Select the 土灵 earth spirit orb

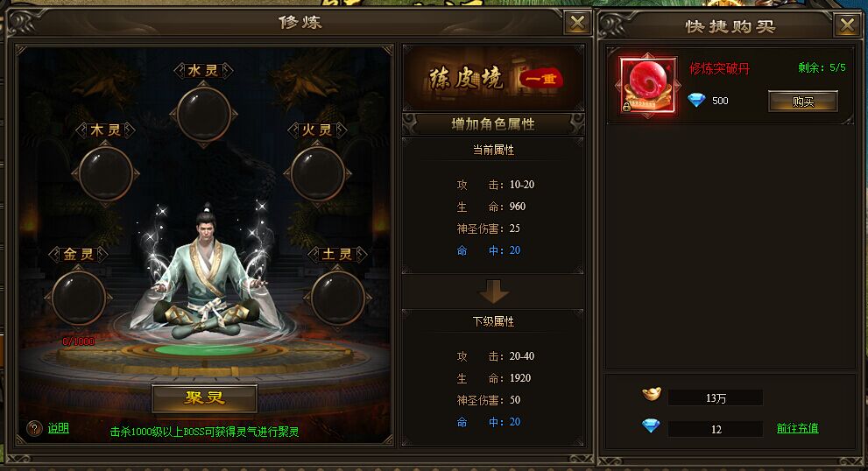338,298
